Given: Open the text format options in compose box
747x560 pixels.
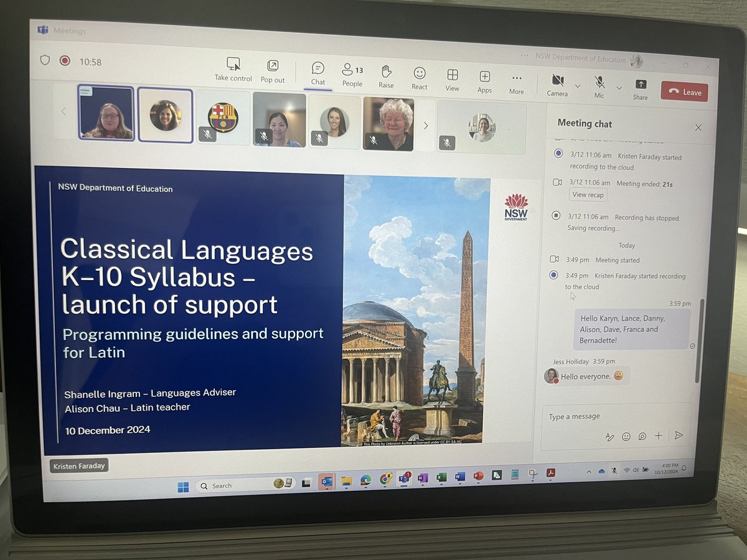Looking at the screenshot, I should click(x=610, y=437).
